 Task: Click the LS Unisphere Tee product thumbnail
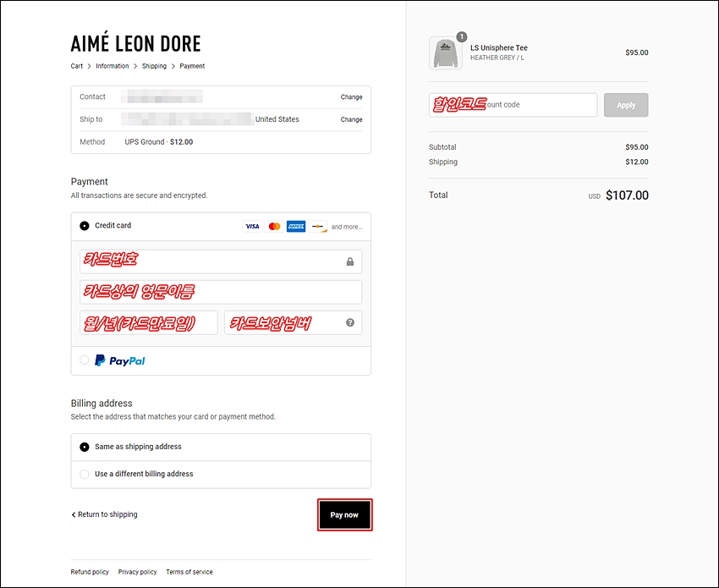(x=446, y=53)
